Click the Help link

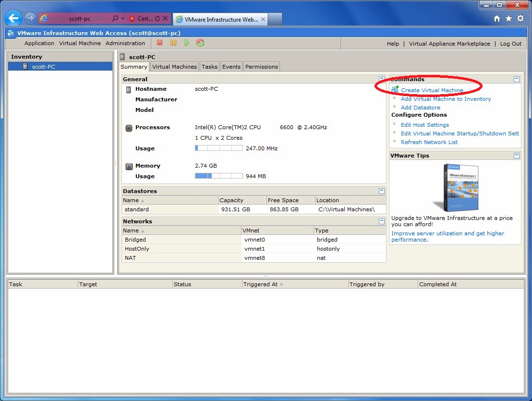click(x=393, y=44)
